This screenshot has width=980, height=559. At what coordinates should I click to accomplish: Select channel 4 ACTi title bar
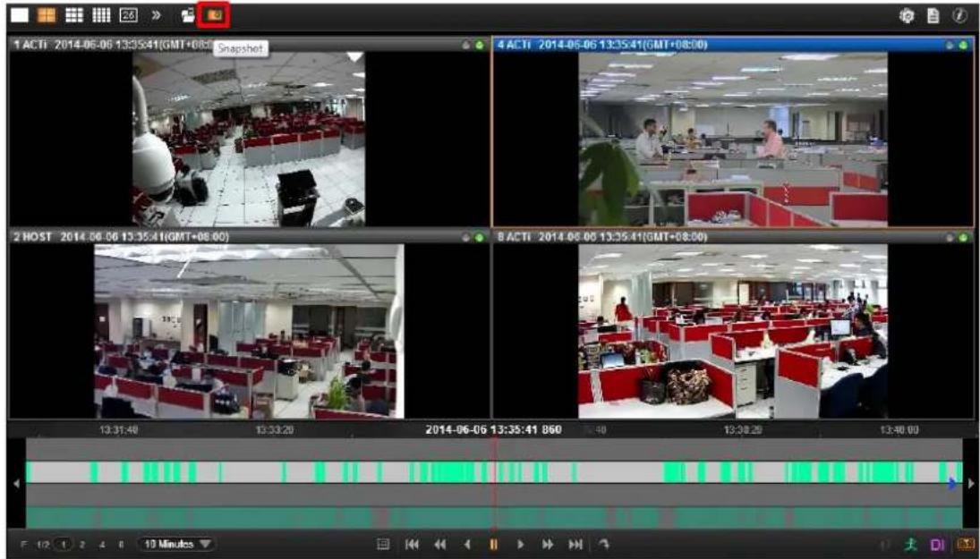(x=733, y=45)
